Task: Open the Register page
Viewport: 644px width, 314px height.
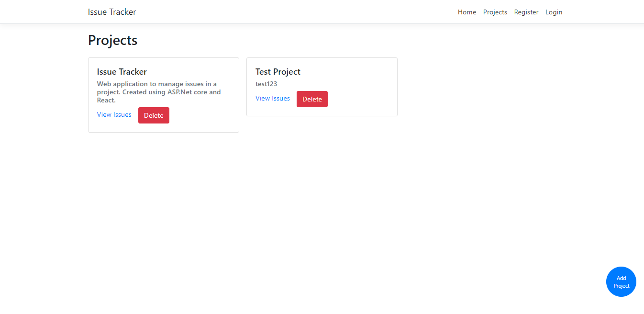Action: click(x=526, y=12)
